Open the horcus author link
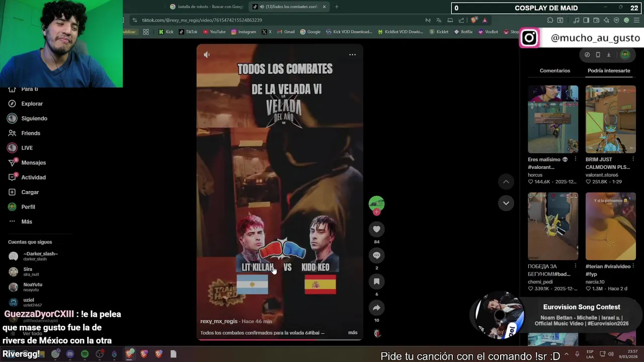The width and height of the screenshot is (644, 362). click(535, 175)
